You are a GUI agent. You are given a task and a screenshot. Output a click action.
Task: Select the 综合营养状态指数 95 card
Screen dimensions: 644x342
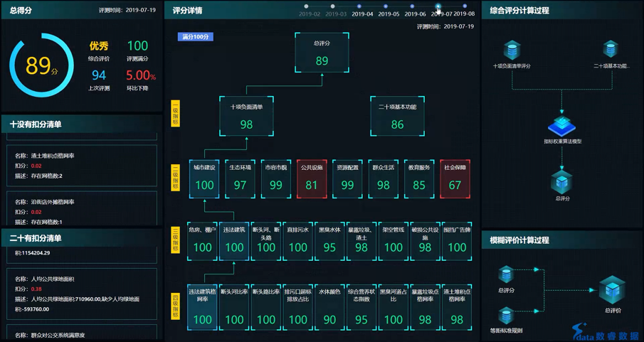(x=361, y=307)
